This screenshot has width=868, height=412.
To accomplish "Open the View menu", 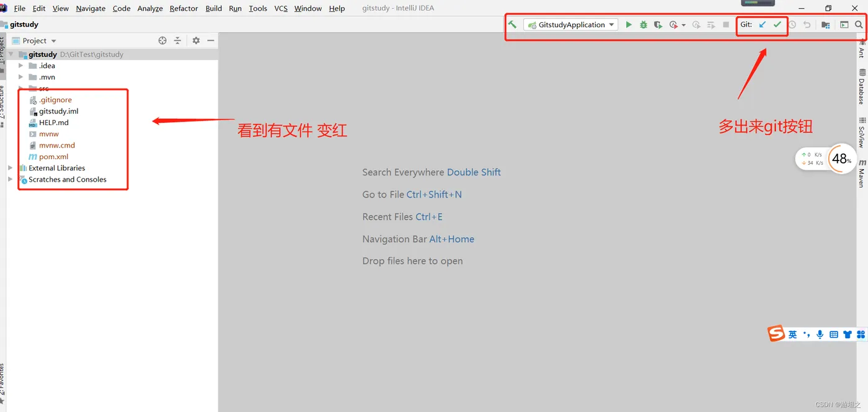I will click(61, 8).
